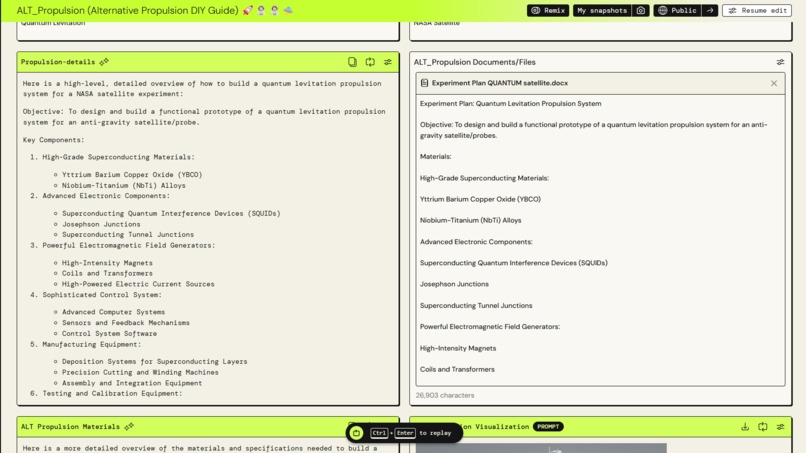Click 'Niobium-Titanium (NbTi) Alloys' in the docx preview
This screenshot has height=453, width=806.
coord(470,220)
